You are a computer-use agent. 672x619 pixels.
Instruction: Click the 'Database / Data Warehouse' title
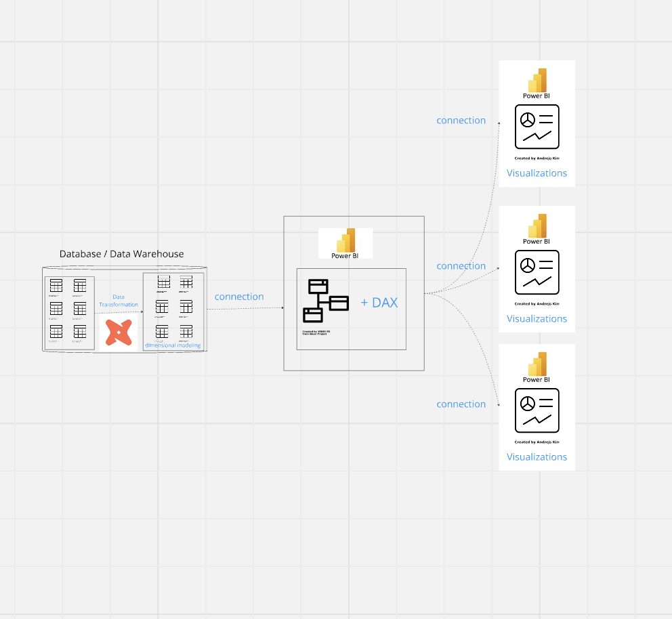point(122,254)
